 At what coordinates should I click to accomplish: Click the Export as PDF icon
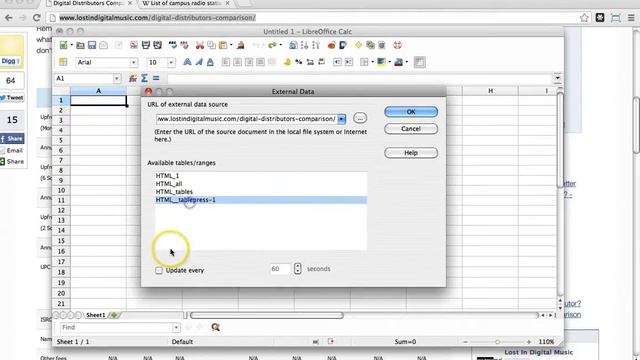click(134, 45)
